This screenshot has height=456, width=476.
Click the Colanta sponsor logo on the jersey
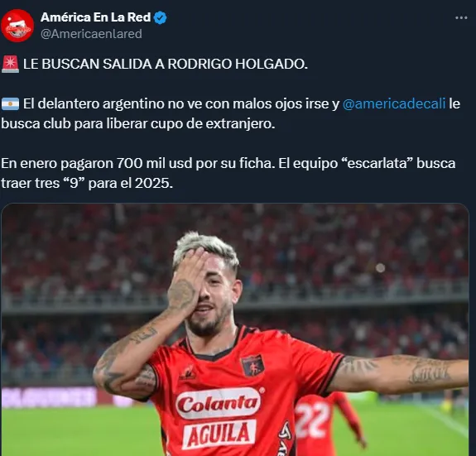click(x=218, y=404)
